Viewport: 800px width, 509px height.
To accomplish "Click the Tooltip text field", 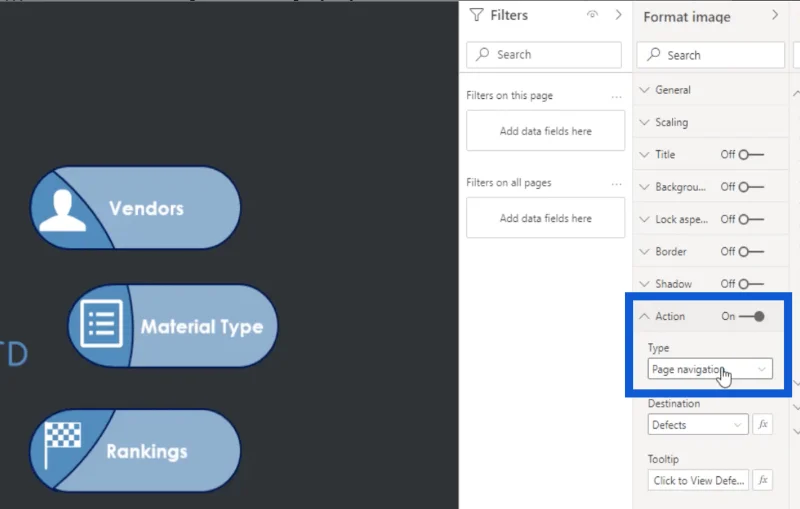I will pos(698,480).
